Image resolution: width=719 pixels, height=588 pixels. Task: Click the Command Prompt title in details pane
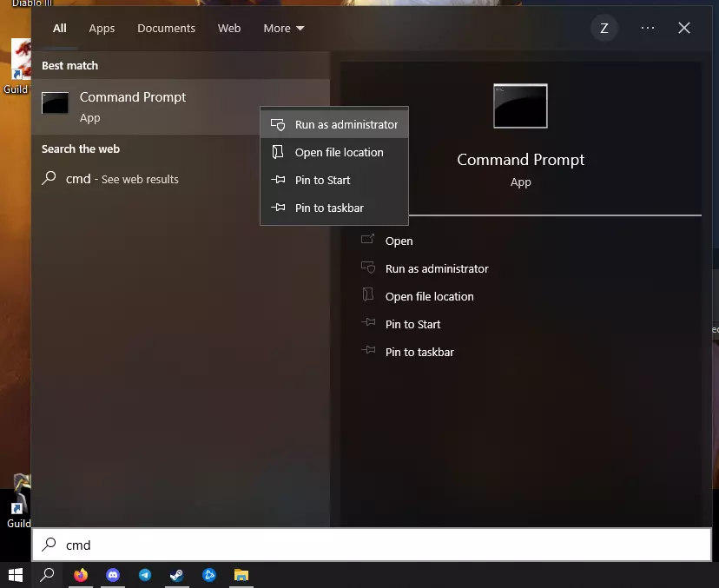pyautogui.click(x=520, y=160)
